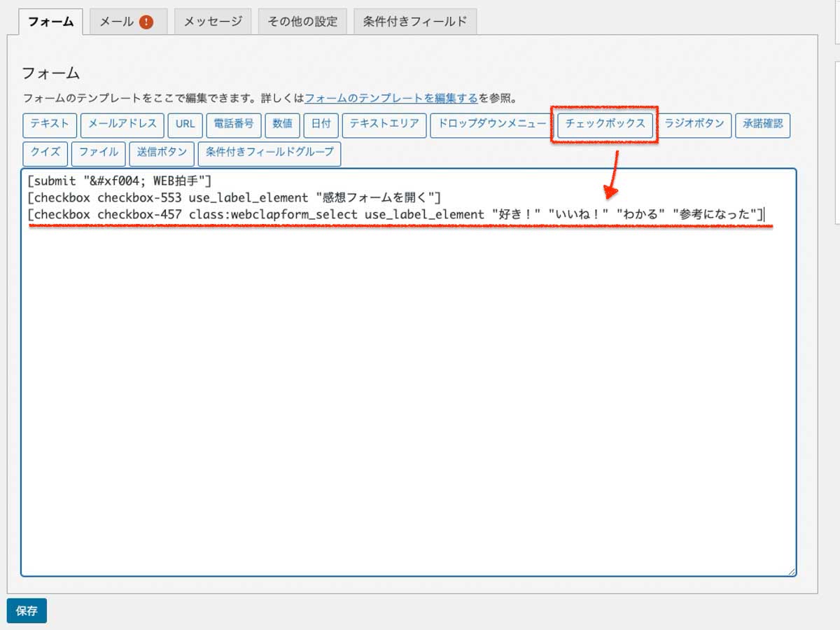This screenshot has width=840, height=630.
Task: Add a ドロップダウンメニュー tag
Action: (492, 125)
